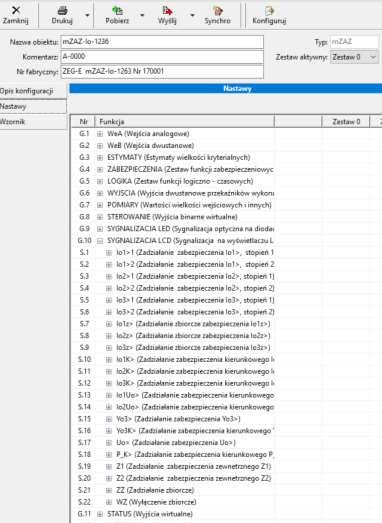Expand the P_K> row S.18
The image size is (382, 523).
tap(109, 455)
